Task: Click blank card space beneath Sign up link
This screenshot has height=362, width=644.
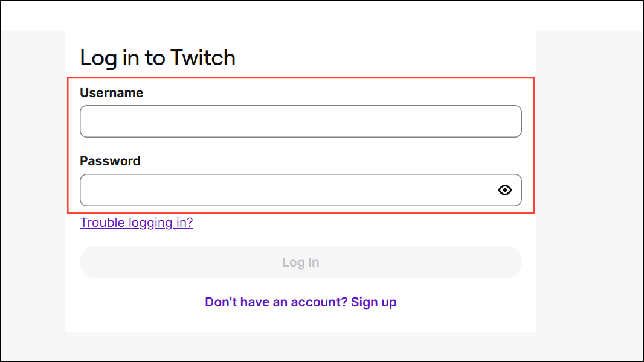Action: point(301,322)
